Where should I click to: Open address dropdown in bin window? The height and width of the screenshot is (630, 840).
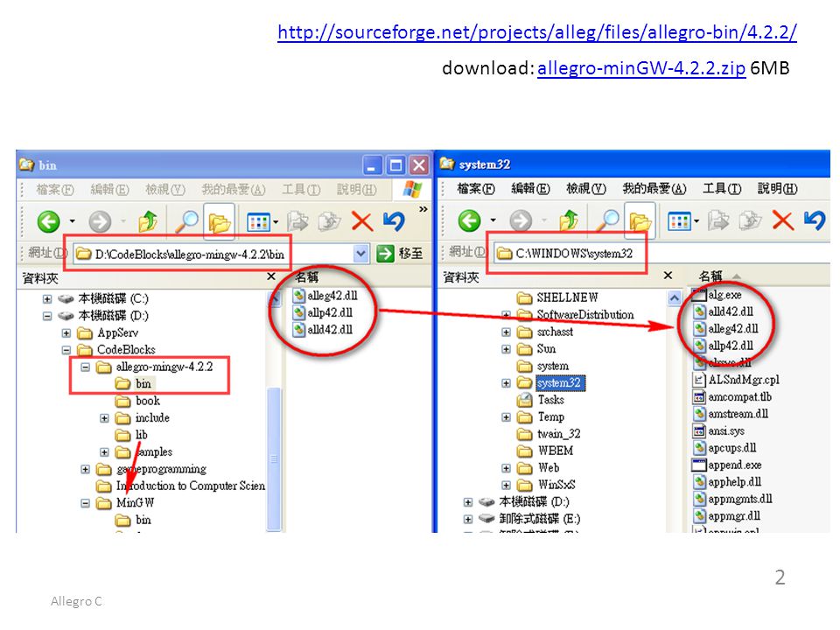(361, 254)
